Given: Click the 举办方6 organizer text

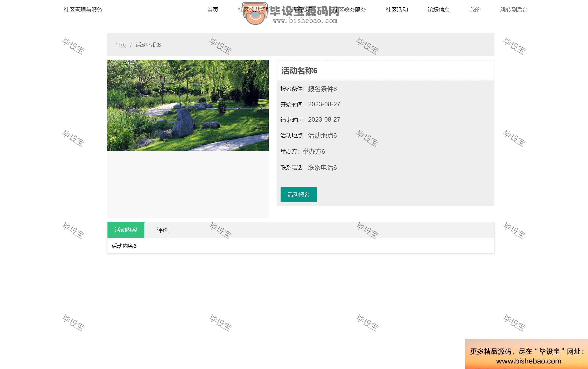Looking at the screenshot, I should click(314, 152).
